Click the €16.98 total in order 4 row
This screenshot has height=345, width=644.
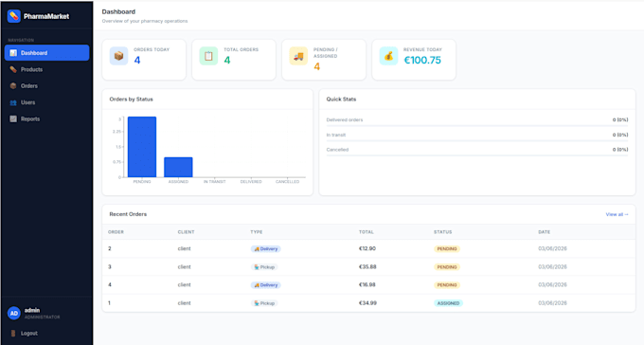(x=367, y=285)
